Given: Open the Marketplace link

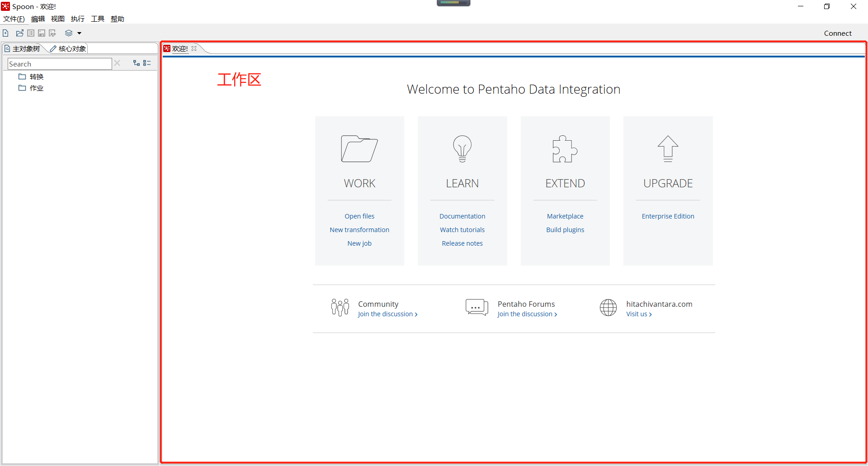Looking at the screenshot, I should coord(565,216).
